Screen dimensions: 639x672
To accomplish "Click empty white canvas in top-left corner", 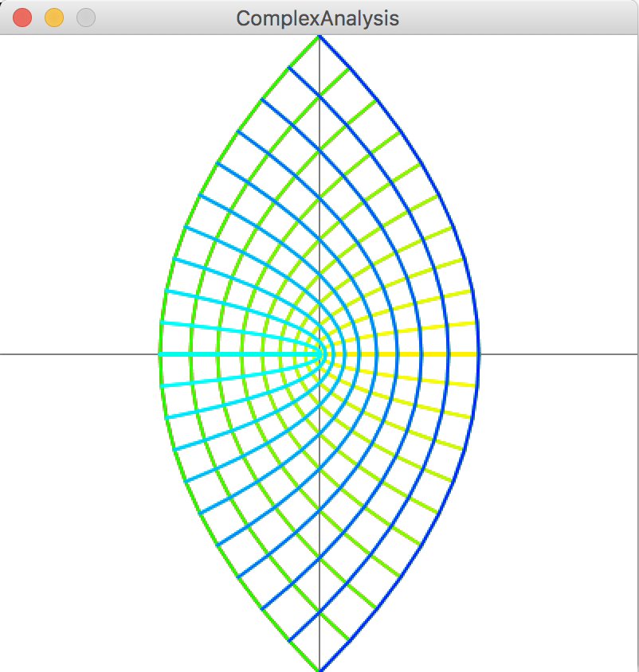I will pos(64,96).
